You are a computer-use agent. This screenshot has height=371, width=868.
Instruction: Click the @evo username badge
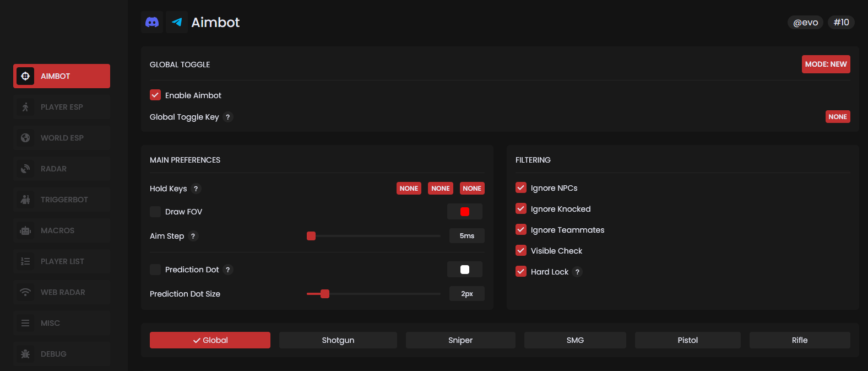pos(805,22)
